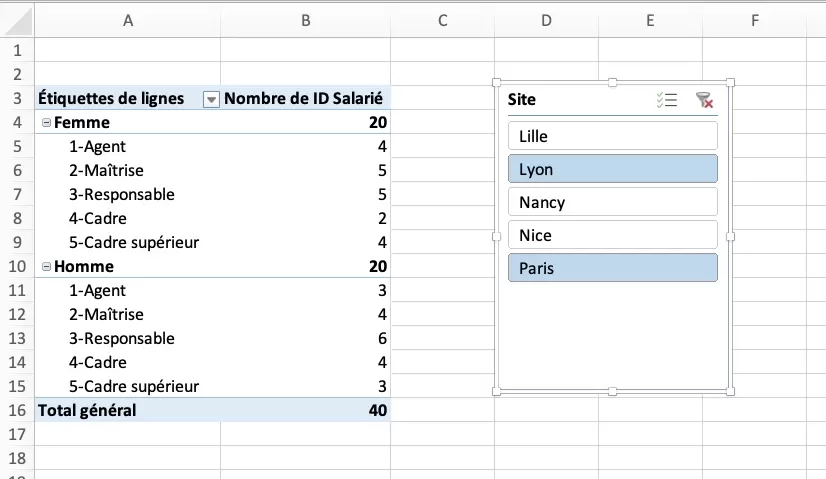The height and width of the screenshot is (479, 826).
Task: Deselect Lyon in the Site slicer
Action: (x=612, y=169)
